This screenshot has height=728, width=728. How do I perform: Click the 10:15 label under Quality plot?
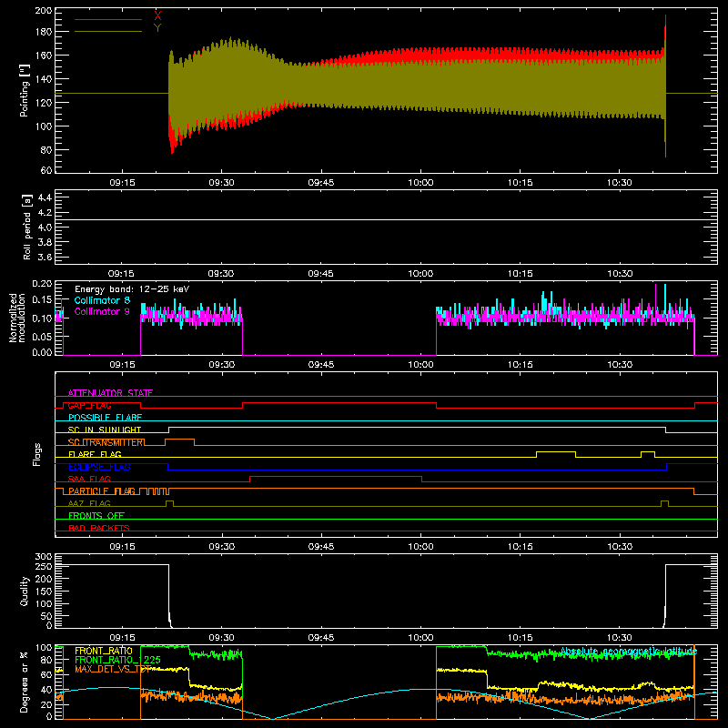coord(520,638)
